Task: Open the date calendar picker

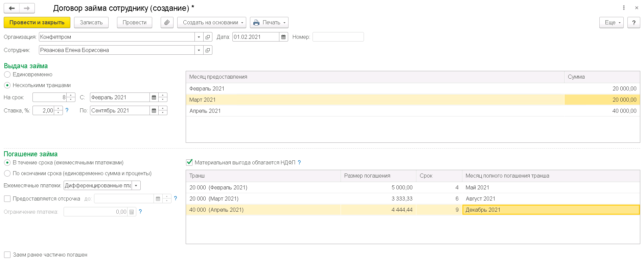Action: [283, 37]
